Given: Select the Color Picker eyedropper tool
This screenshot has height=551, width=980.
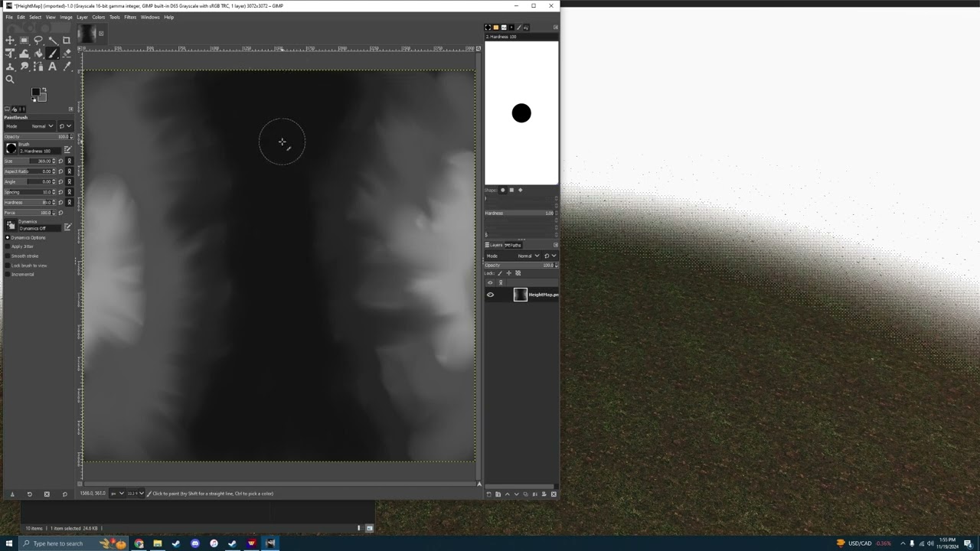Looking at the screenshot, I should 67,67.
